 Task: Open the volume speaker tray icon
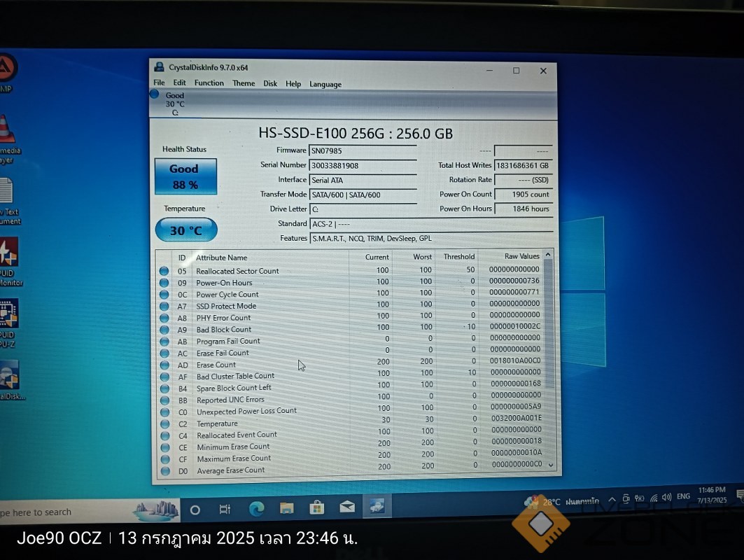click(666, 498)
